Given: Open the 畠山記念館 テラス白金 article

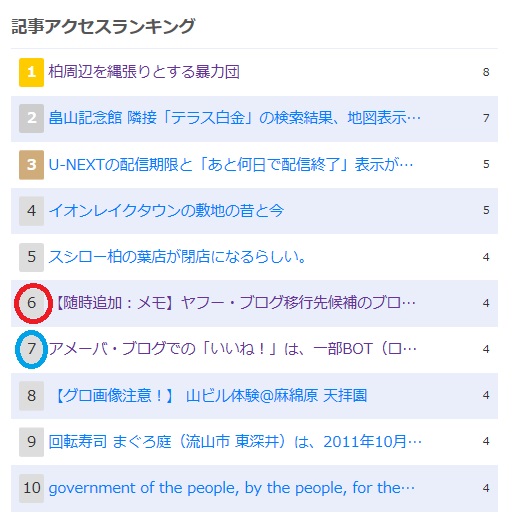Looking at the screenshot, I should 235,118.
